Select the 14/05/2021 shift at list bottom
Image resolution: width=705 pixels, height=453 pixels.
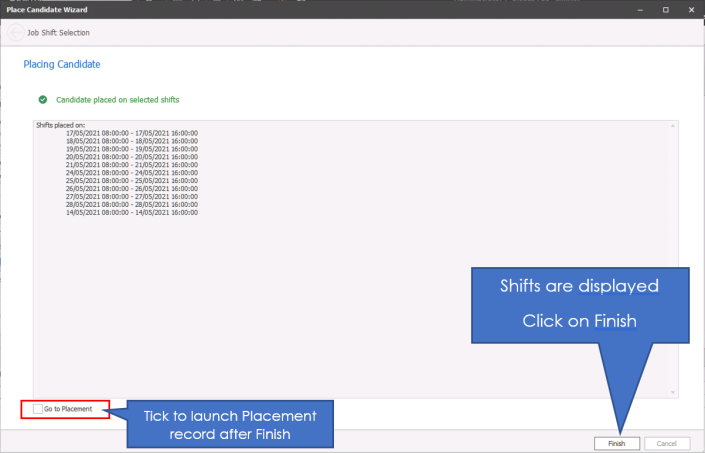pos(131,213)
